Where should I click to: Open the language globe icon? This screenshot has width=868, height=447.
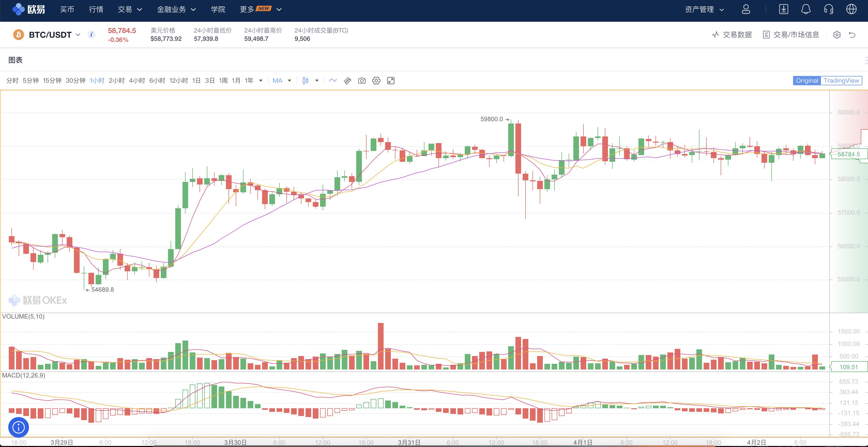click(x=851, y=10)
